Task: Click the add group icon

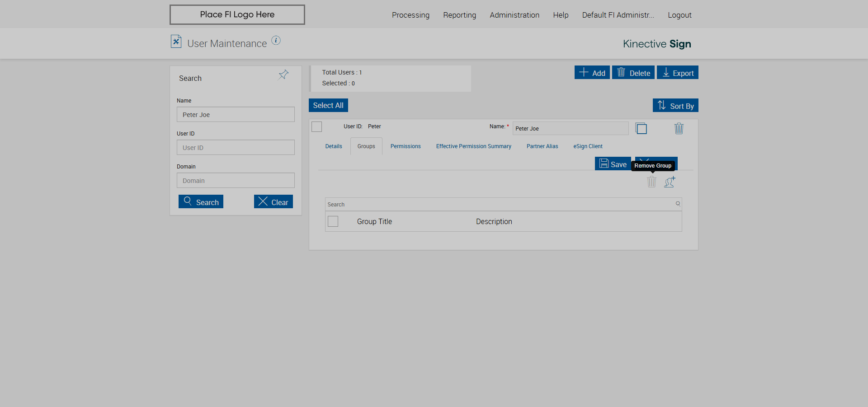Action: coord(670,182)
